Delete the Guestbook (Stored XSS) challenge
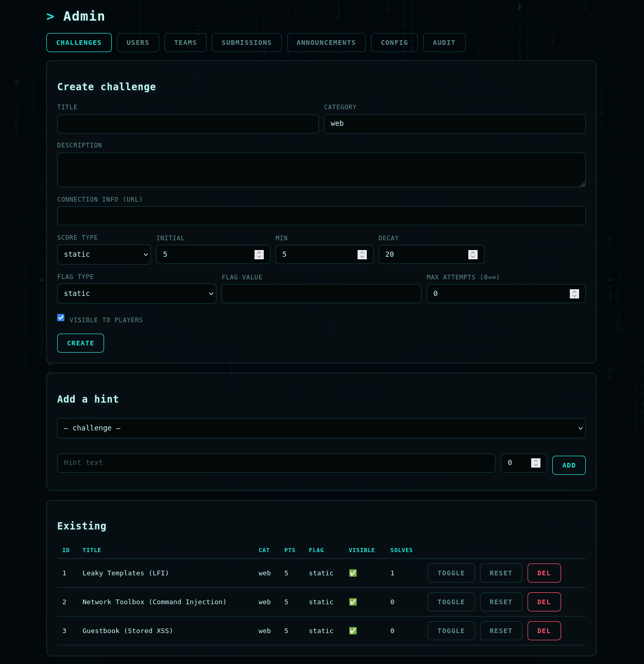Viewport: 644px width, 664px height. [x=544, y=631]
